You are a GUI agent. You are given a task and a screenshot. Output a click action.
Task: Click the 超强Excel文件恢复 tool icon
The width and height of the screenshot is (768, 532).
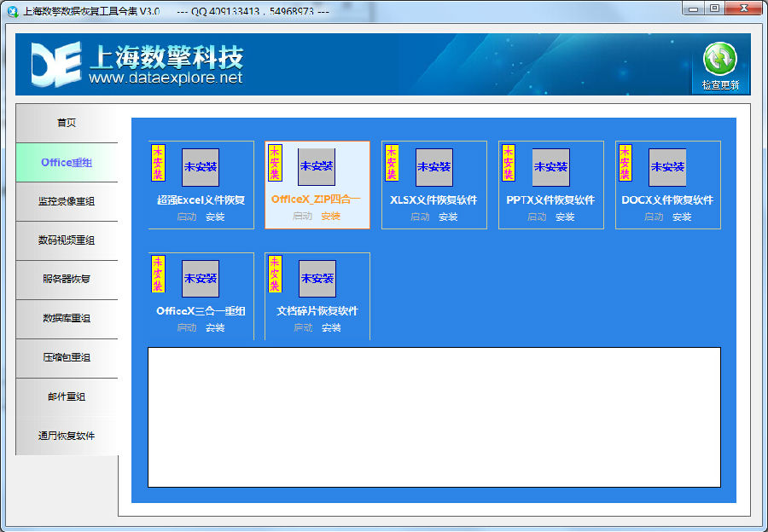[201, 167]
